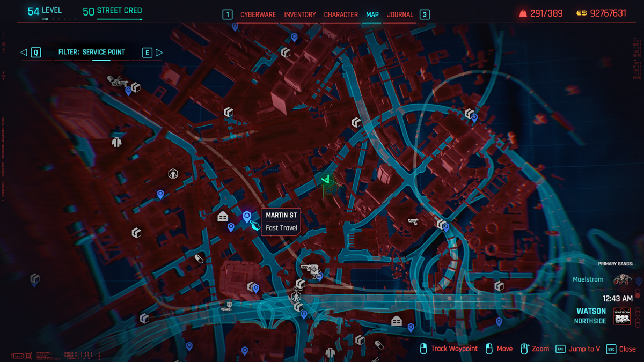Click the house icon left of Martin St
This screenshot has width=644, height=362.
click(x=223, y=217)
